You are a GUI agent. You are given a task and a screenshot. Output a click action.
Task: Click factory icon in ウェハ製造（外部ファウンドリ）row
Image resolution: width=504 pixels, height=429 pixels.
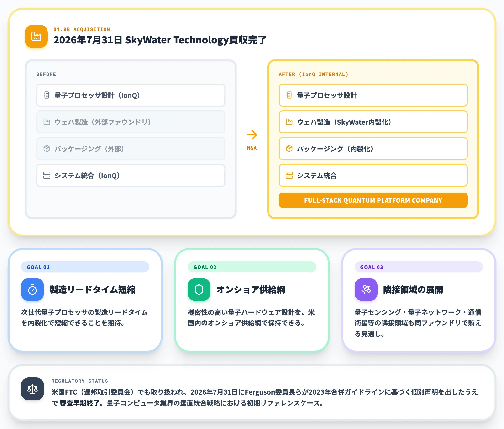47,122
